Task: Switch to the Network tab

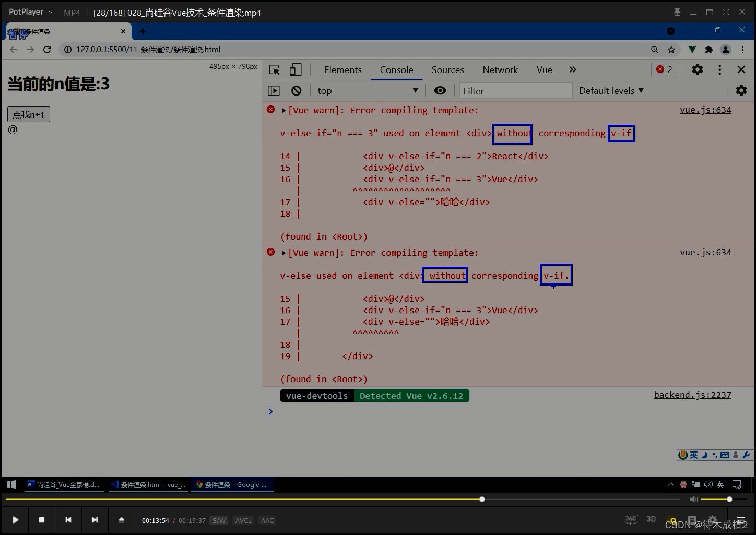Action: tap(500, 70)
